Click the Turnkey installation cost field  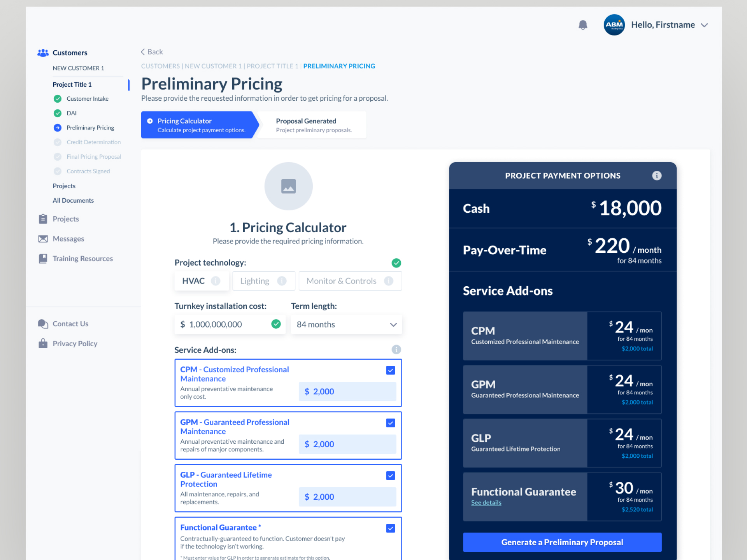(x=230, y=324)
